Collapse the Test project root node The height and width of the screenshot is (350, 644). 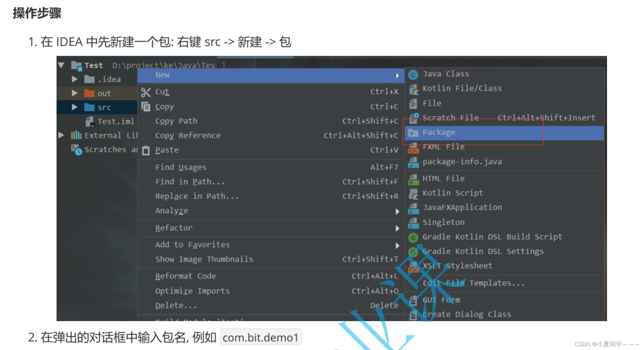click(x=61, y=65)
